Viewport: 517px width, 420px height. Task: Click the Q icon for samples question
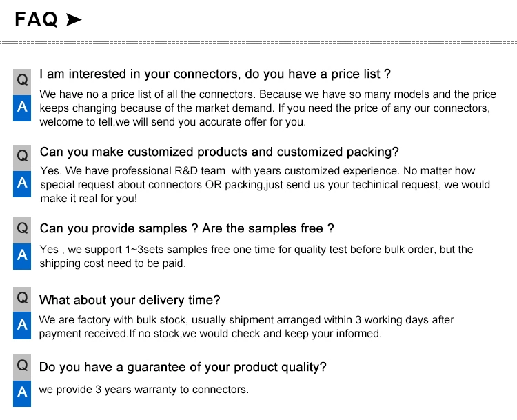click(22, 230)
